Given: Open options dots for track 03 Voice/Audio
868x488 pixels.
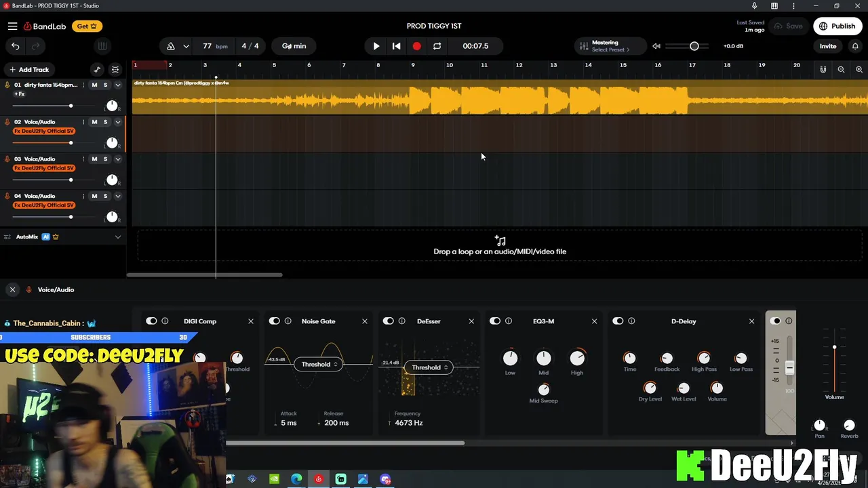Looking at the screenshot, I should [83, 159].
